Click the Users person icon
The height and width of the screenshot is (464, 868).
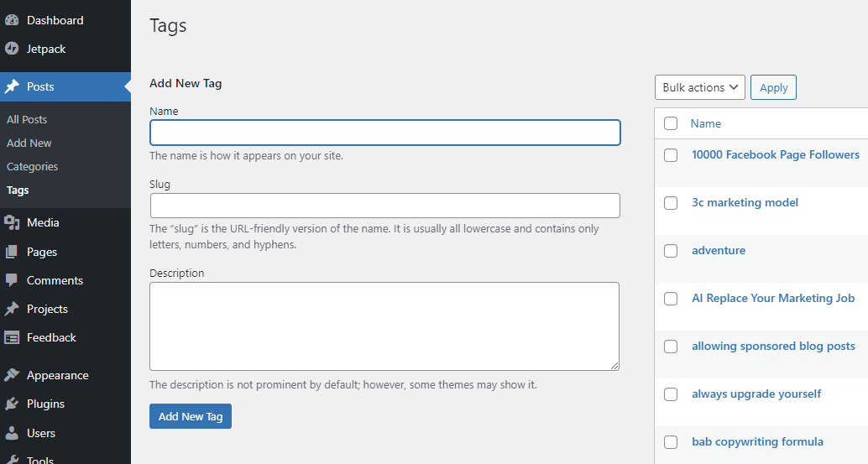12,433
